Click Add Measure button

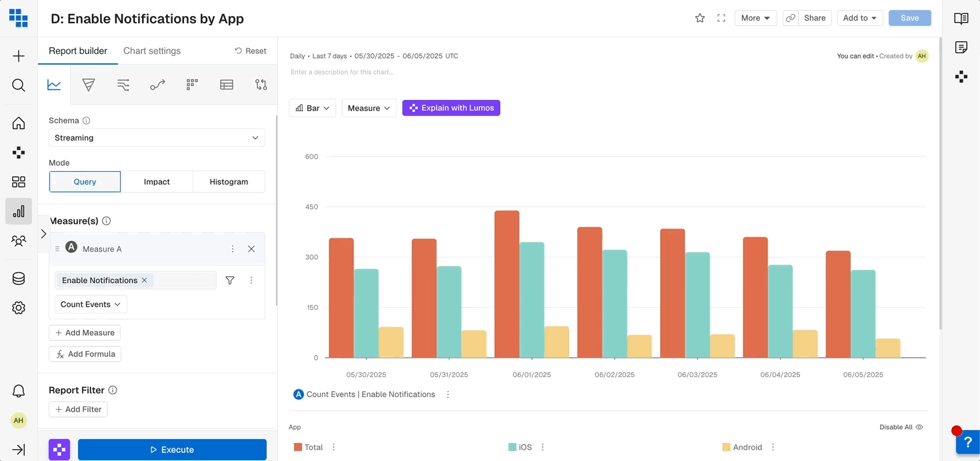pos(85,332)
